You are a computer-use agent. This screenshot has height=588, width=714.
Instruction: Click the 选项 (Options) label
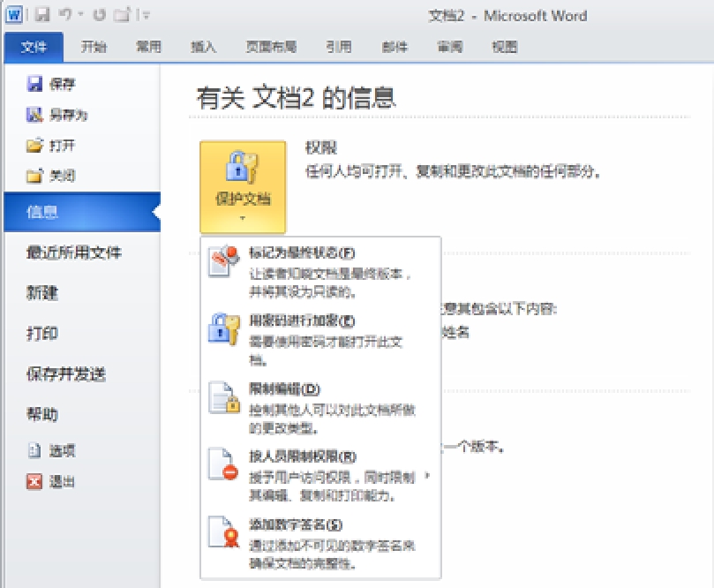click(x=63, y=451)
